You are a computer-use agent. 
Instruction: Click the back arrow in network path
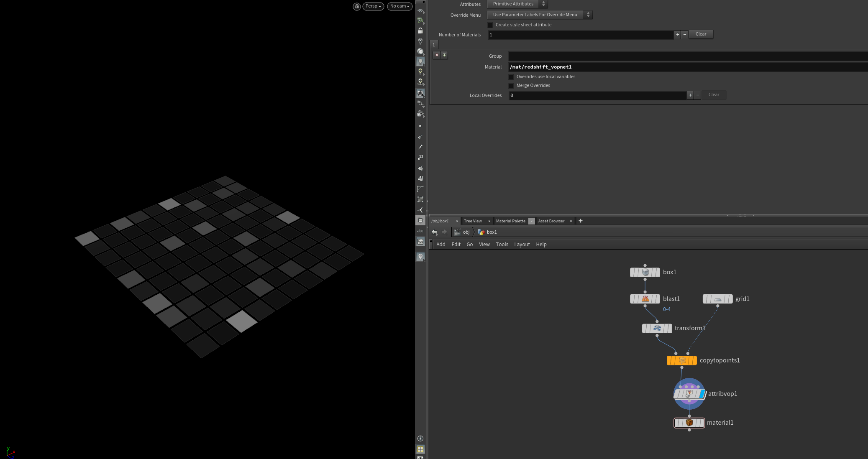coord(434,232)
